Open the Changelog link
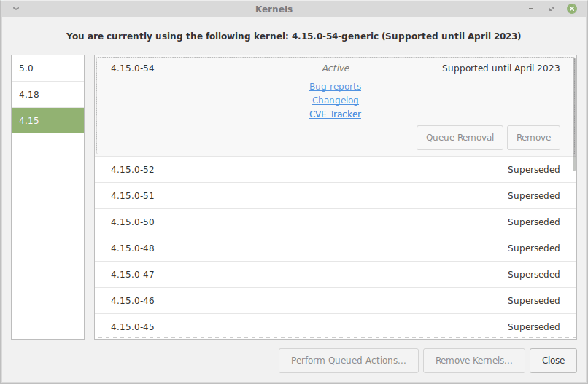The image size is (588, 384). 335,101
